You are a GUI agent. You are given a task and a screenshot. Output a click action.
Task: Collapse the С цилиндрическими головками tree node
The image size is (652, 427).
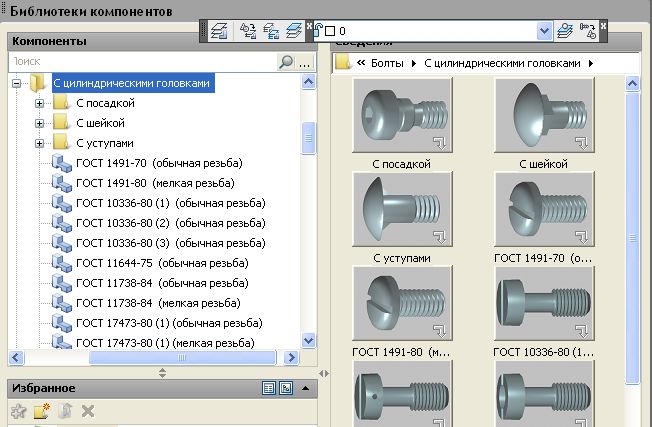point(17,84)
